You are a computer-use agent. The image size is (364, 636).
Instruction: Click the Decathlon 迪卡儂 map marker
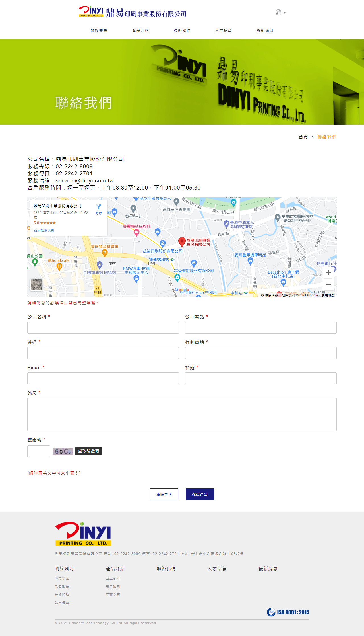pyautogui.click(x=283, y=282)
